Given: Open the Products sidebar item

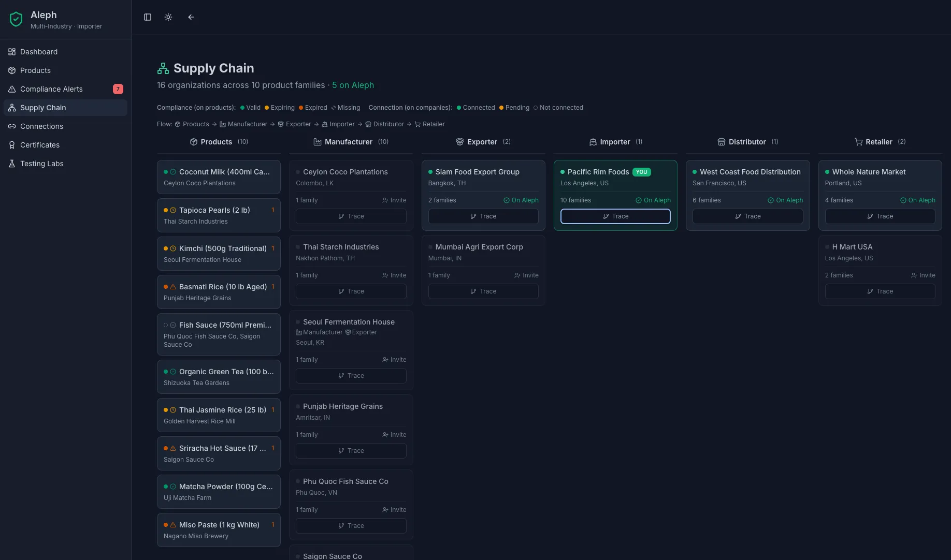Looking at the screenshot, I should (x=35, y=70).
